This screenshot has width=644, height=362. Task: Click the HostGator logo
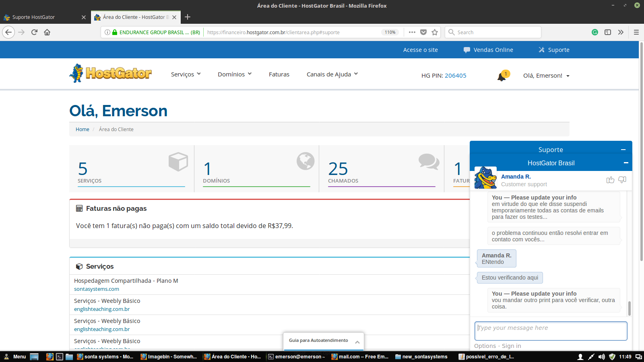[111, 73]
